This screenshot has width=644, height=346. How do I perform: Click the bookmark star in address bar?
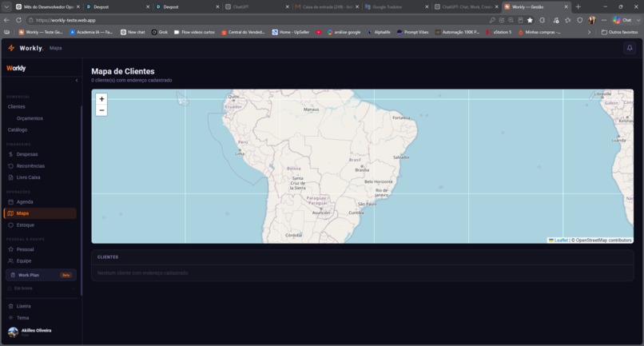pyautogui.click(x=530, y=20)
